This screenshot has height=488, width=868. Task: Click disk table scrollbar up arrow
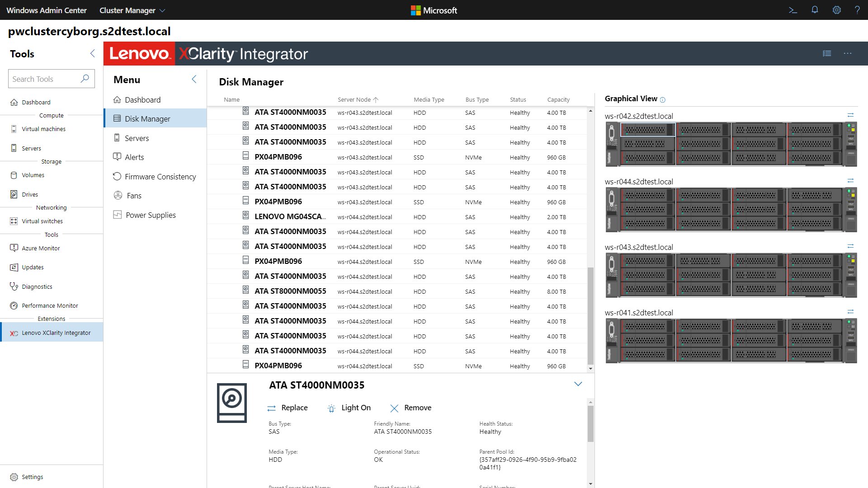tap(590, 111)
